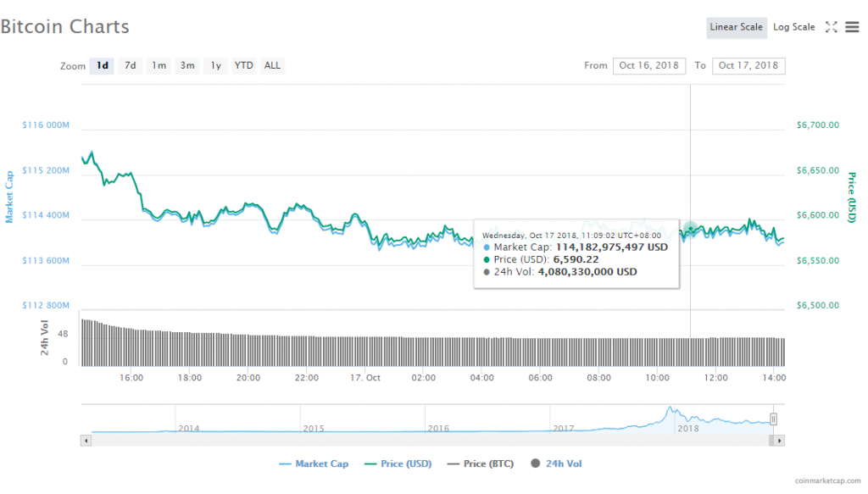Screen dimensions: 868x494
Task: Set zoom to 1m
Action: click(159, 65)
